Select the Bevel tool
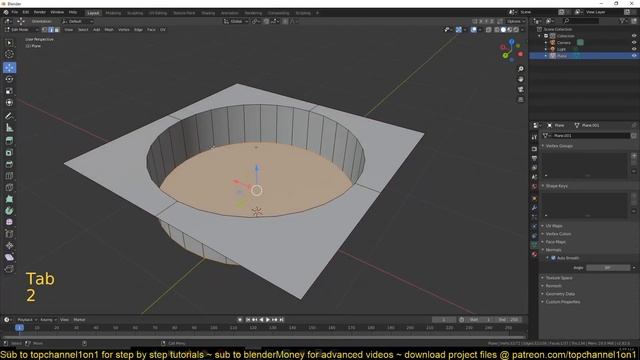This screenshot has width=640, height=360. 9,164
